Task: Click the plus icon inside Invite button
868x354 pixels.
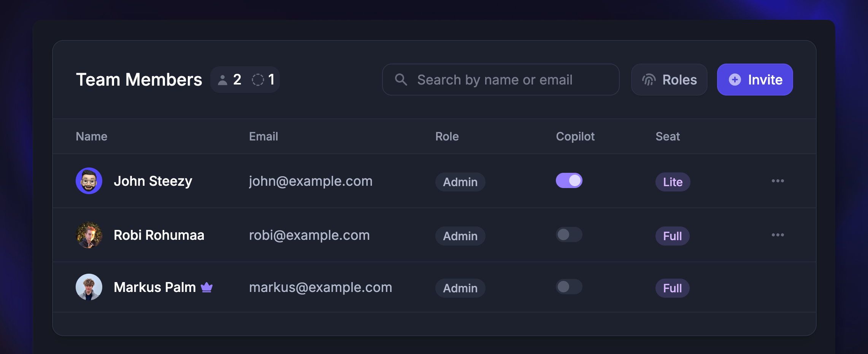Action: coord(735,80)
